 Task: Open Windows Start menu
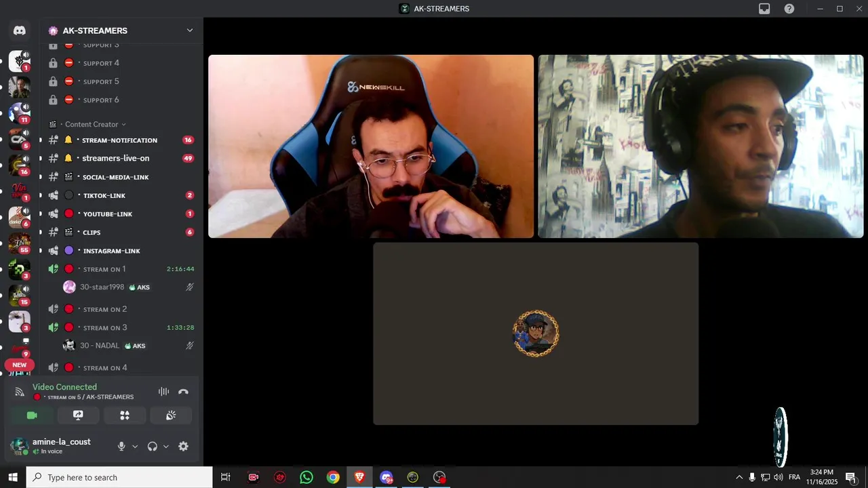13,477
